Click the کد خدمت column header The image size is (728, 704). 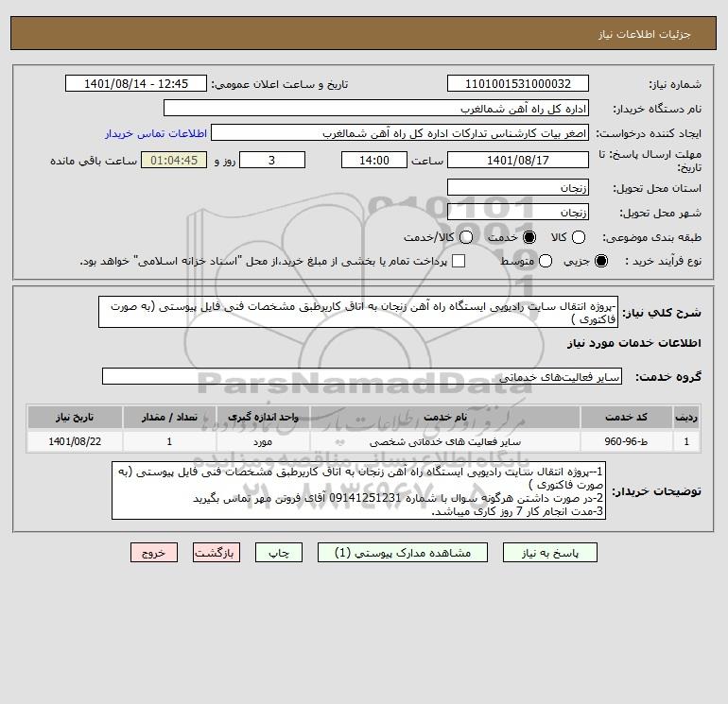(x=626, y=417)
